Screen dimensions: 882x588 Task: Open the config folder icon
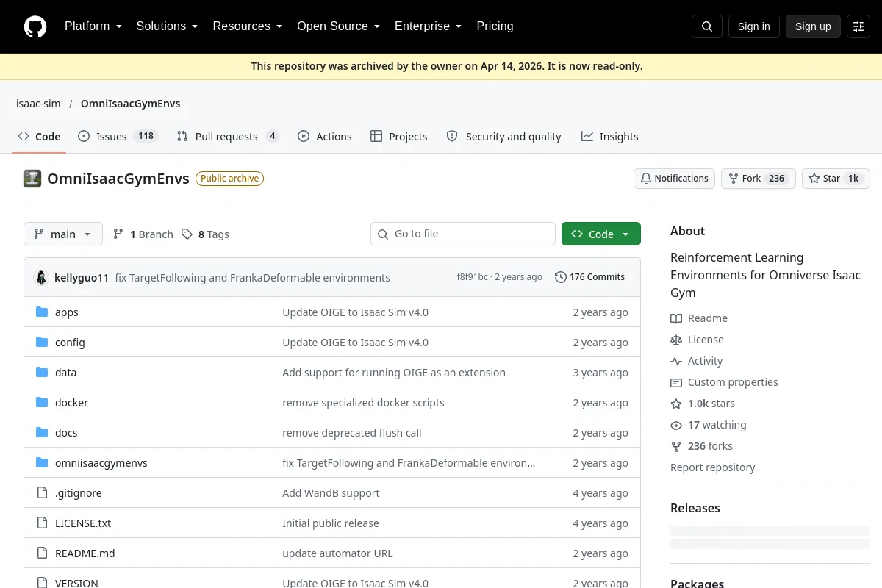(x=42, y=343)
